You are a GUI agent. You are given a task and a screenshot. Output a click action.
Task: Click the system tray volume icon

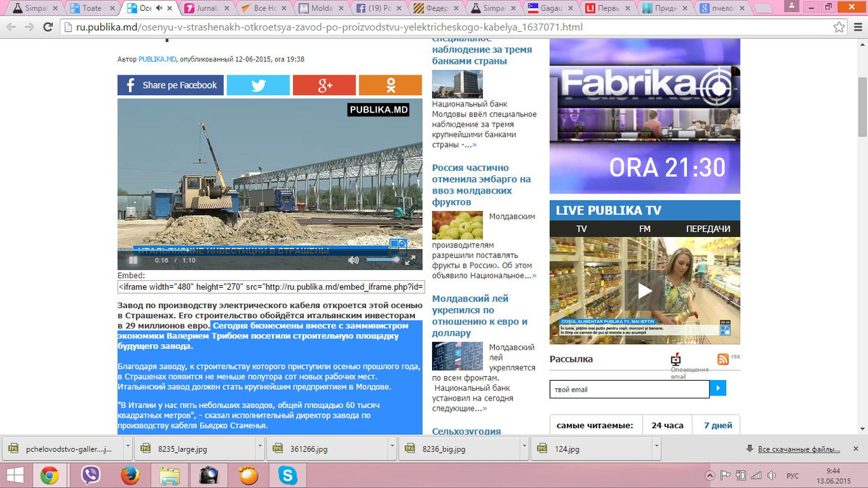click(771, 476)
